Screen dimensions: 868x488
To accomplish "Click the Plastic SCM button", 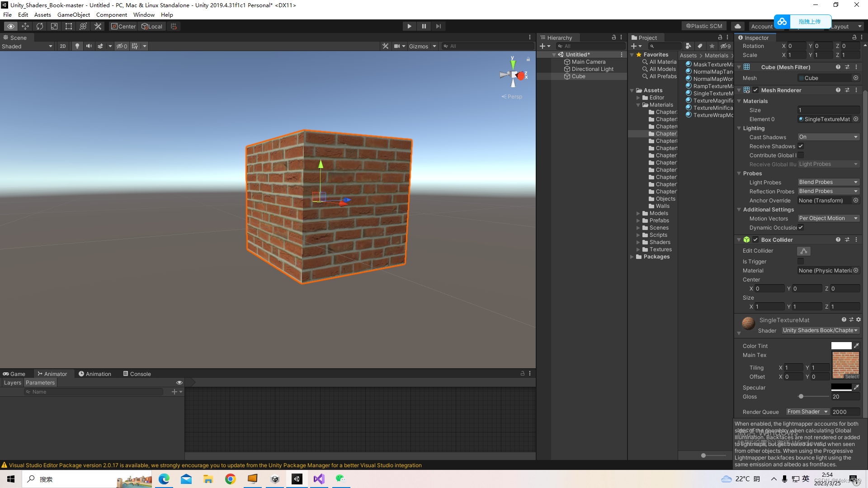I will 704,26.
